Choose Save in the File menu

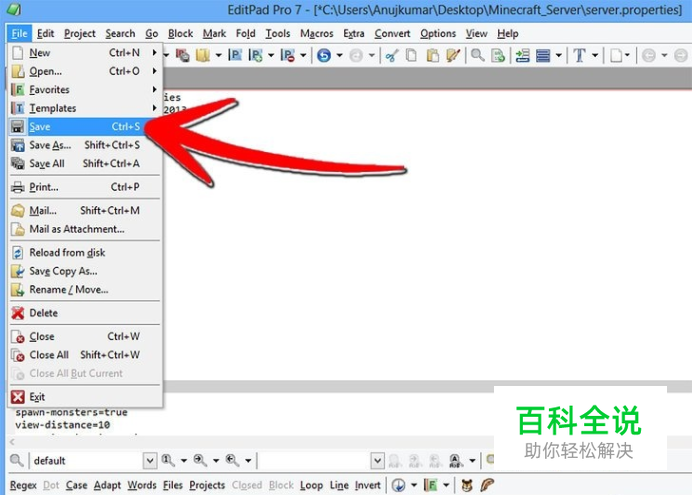[85, 127]
